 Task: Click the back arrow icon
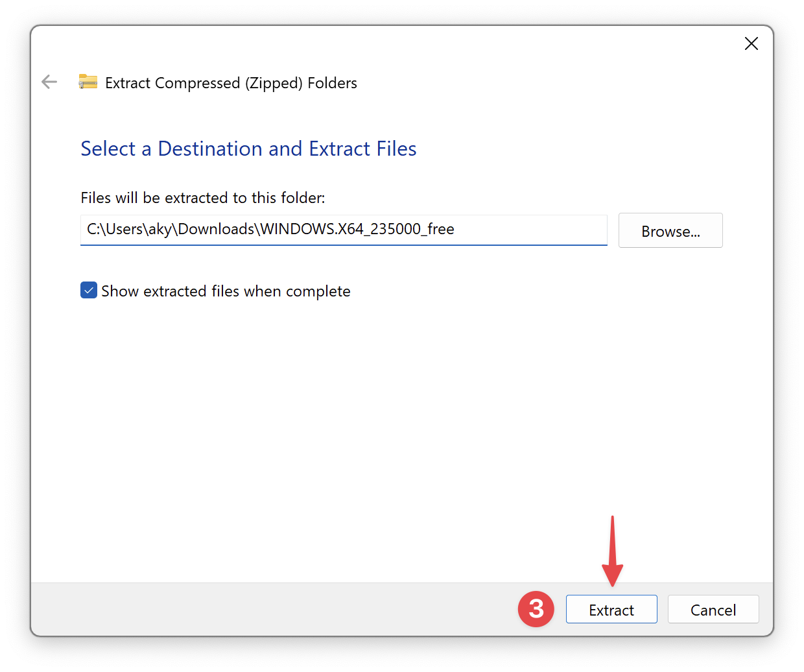[49, 82]
